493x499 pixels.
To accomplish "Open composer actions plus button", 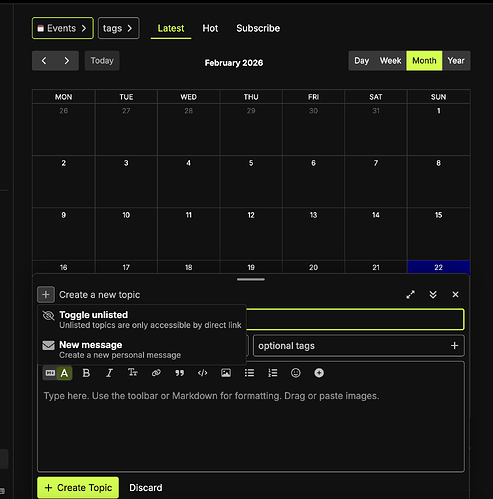I will (x=46, y=295).
